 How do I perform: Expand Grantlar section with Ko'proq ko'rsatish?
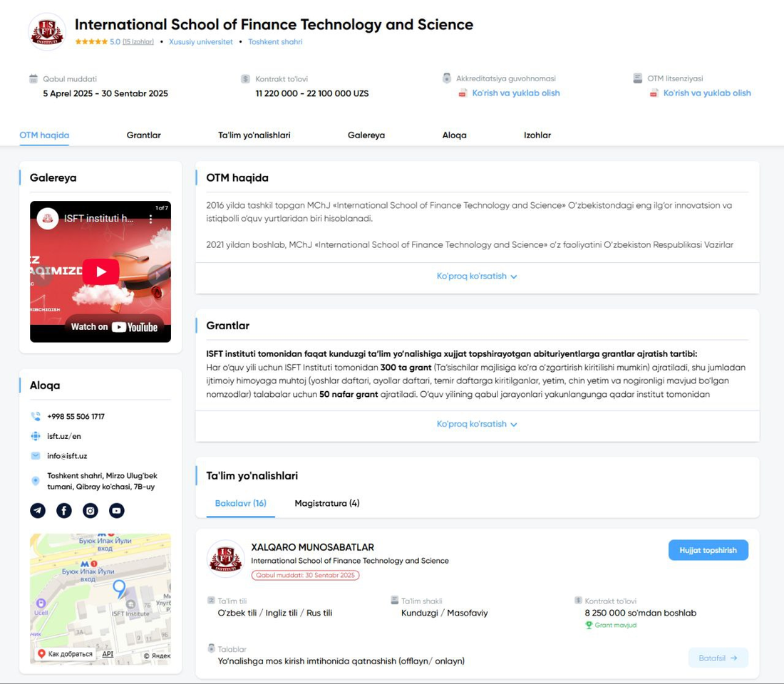pos(477,424)
